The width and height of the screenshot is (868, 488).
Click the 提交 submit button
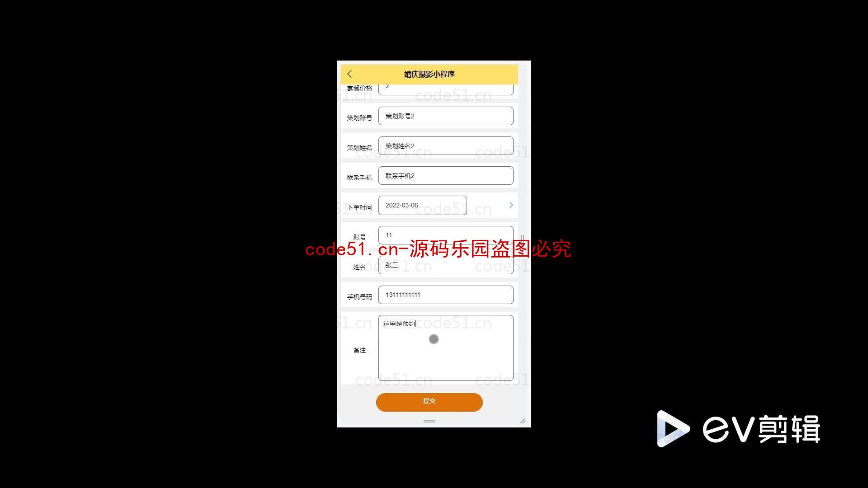pyautogui.click(x=429, y=401)
